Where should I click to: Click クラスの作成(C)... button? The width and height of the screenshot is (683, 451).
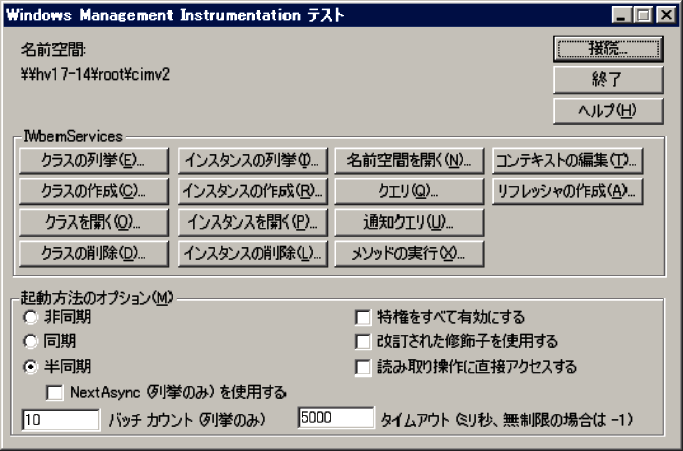94,191
